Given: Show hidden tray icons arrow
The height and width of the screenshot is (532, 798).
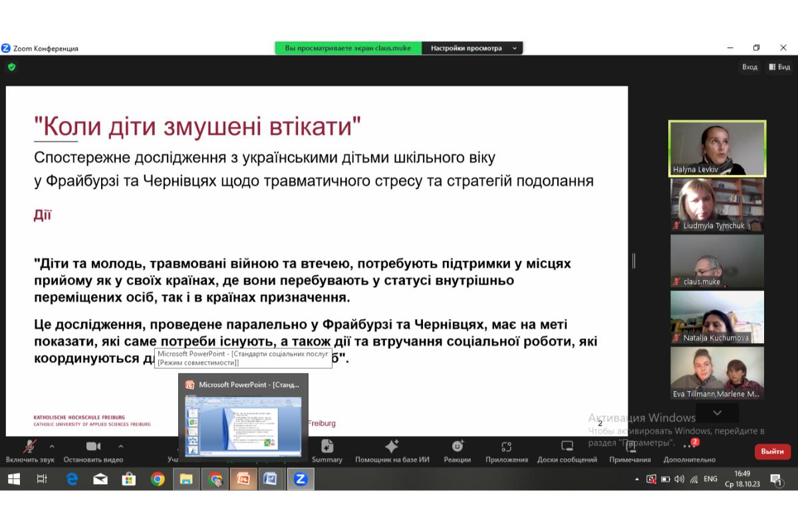Looking at the screenshot, I should pos(637,479).
